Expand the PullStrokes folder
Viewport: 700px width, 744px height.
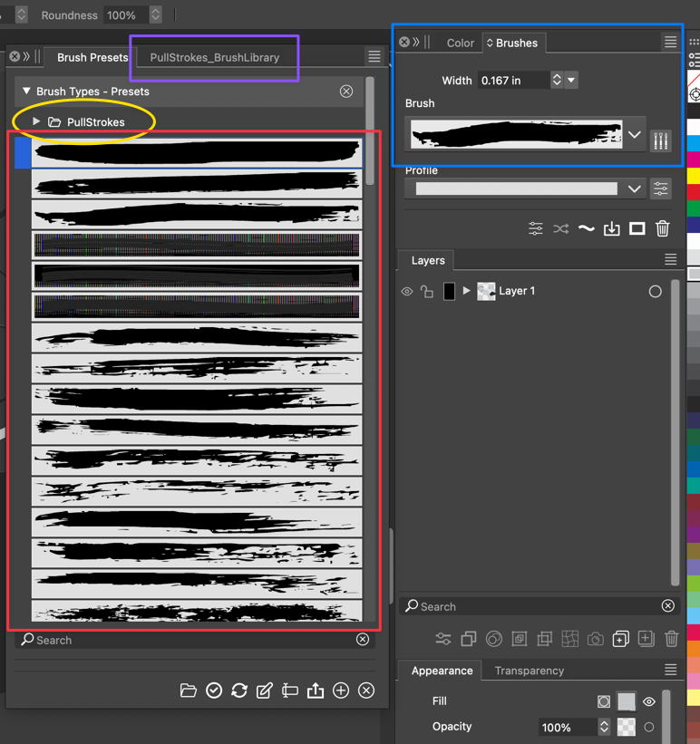pos(36,121)
